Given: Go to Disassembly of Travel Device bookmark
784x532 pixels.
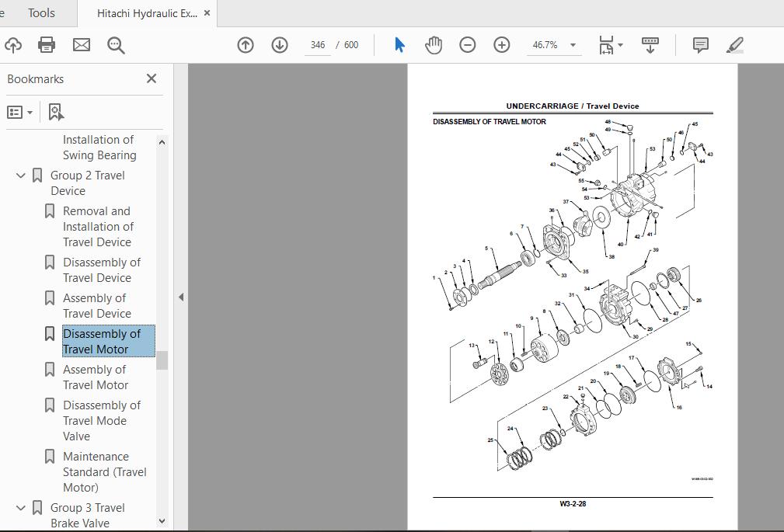Looking at the screenshot, I should pyautogui.click(x=100, y=269).
